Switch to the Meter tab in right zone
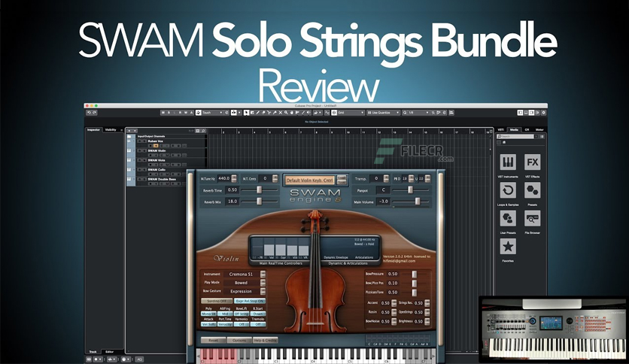 point(539,130)
